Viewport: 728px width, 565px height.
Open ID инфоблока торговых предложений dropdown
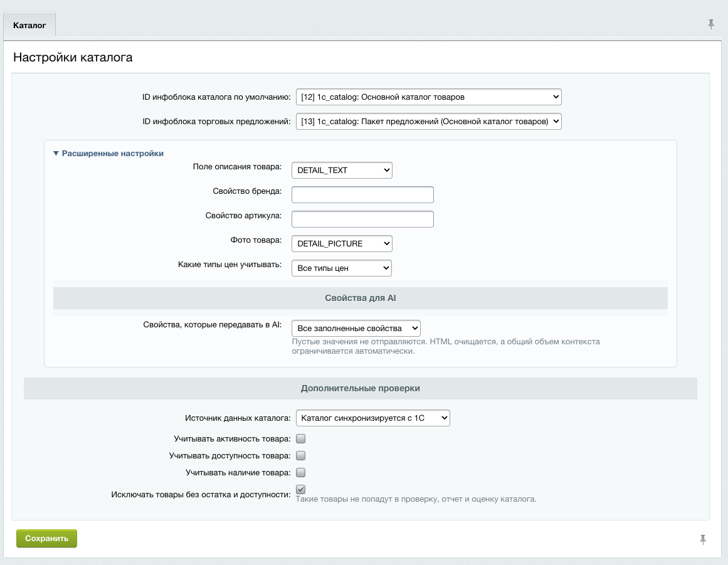coord(428,122)
